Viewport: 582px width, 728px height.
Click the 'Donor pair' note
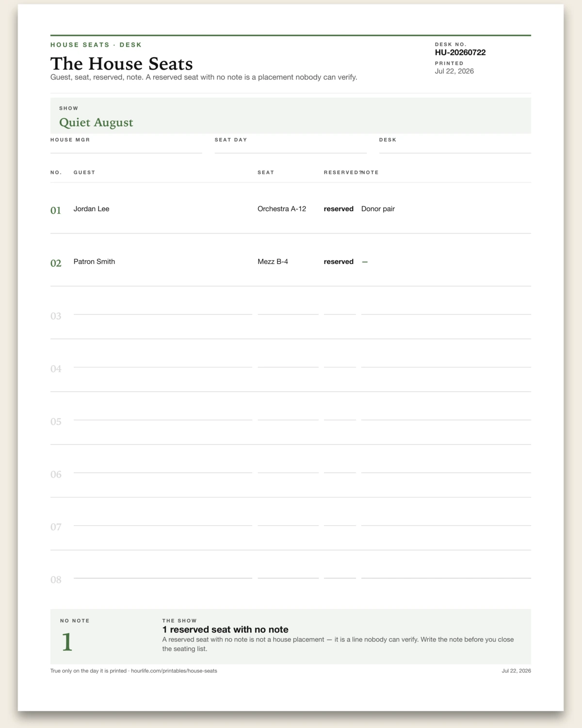pyautogui.click(x=378, y=209)
